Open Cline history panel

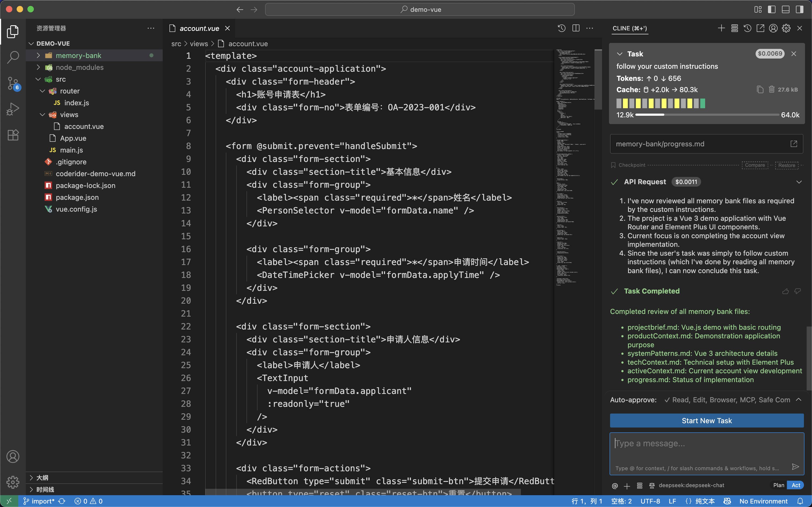pos(747,28)
